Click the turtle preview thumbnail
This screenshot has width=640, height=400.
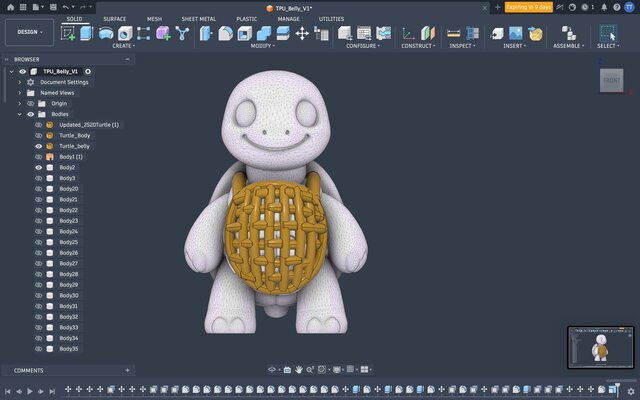click(x=600, y=347)
